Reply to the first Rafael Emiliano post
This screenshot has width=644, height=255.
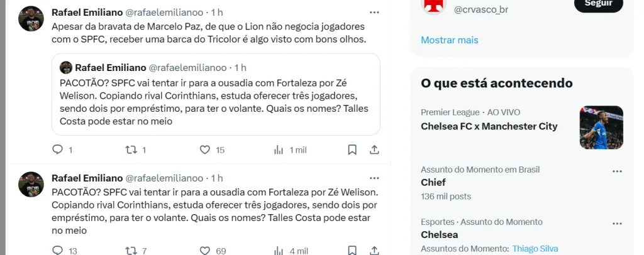tap(57, 149)
